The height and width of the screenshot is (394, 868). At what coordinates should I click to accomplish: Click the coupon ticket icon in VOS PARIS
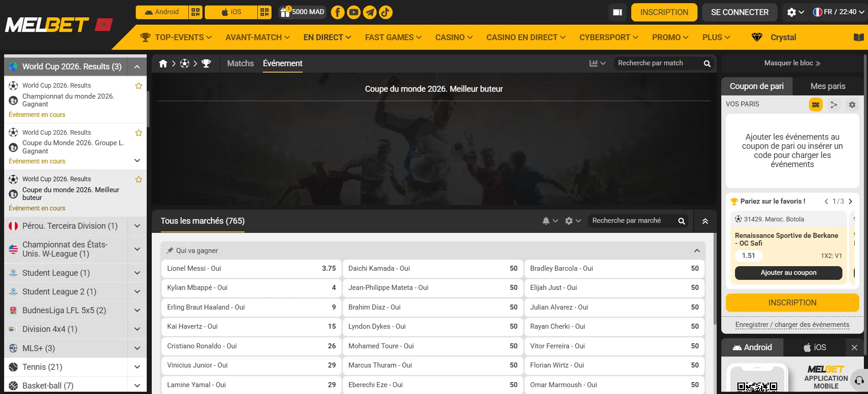pos(815,105)
